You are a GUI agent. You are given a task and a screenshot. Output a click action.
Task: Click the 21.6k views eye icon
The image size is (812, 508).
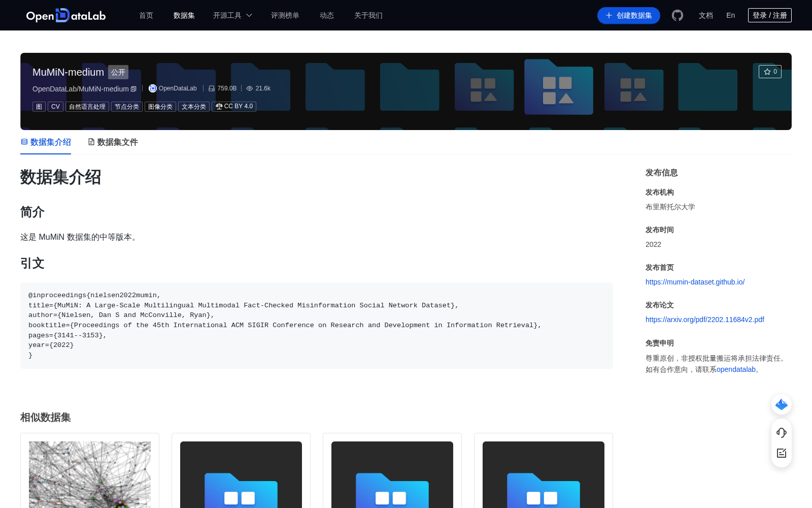[250, 88]
